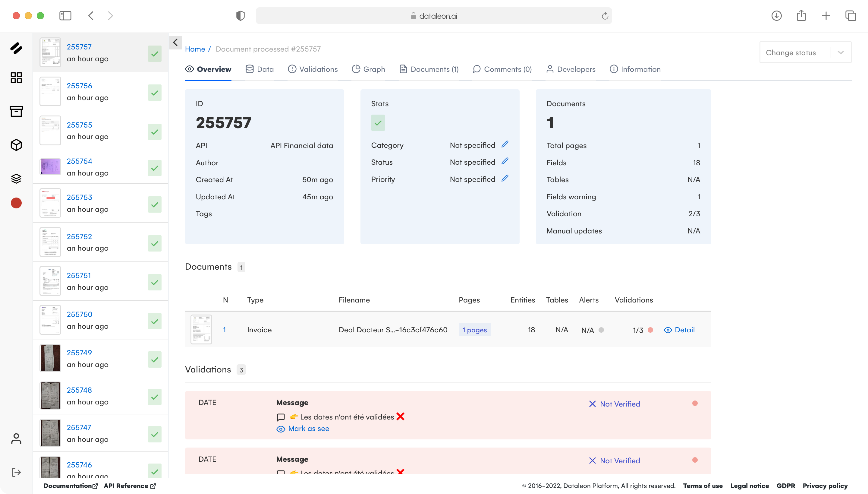The width and height of the screenshot is (868, 494).
Task: Click the Dataleon logo at sidebar top
Action: [x=16, y=49]
